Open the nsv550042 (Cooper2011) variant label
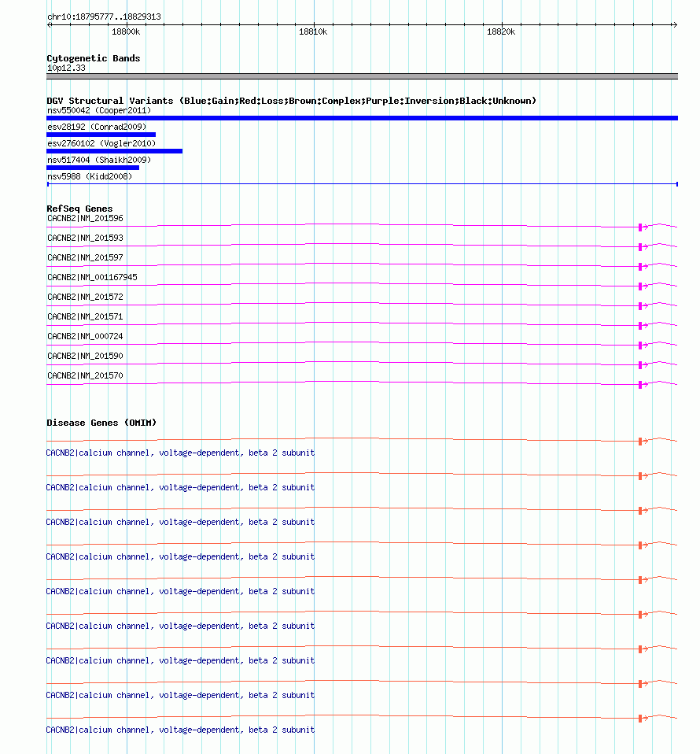This screenshot has height=754, width=700. [99, 111]
